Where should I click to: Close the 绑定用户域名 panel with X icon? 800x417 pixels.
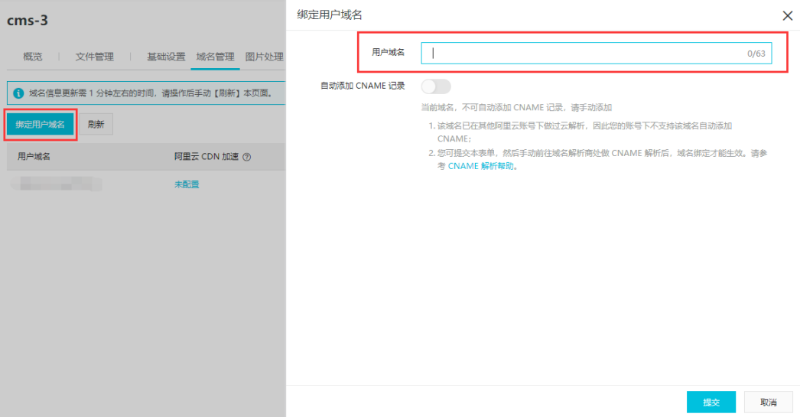point(784,14)
